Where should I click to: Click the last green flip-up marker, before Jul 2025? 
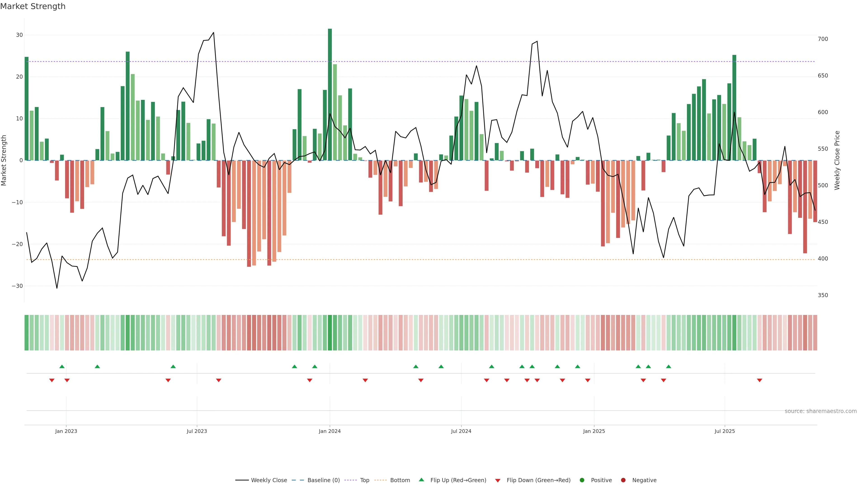coord(669,366)
